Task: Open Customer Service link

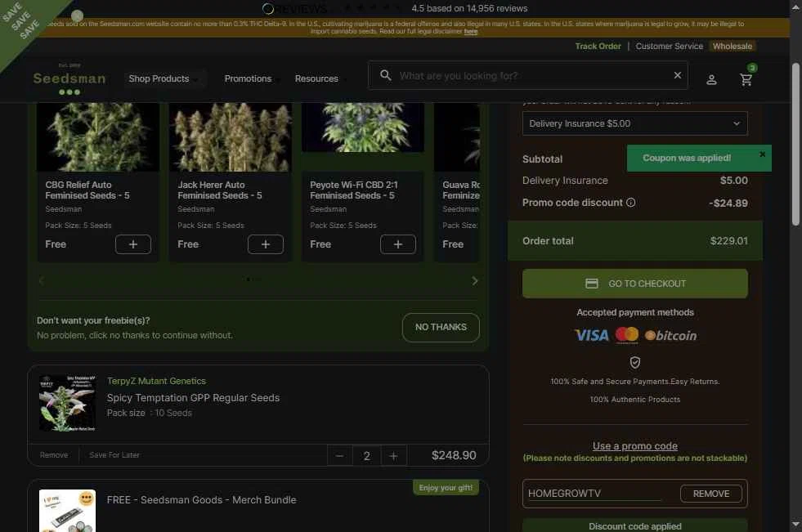Action: point(669,46)
